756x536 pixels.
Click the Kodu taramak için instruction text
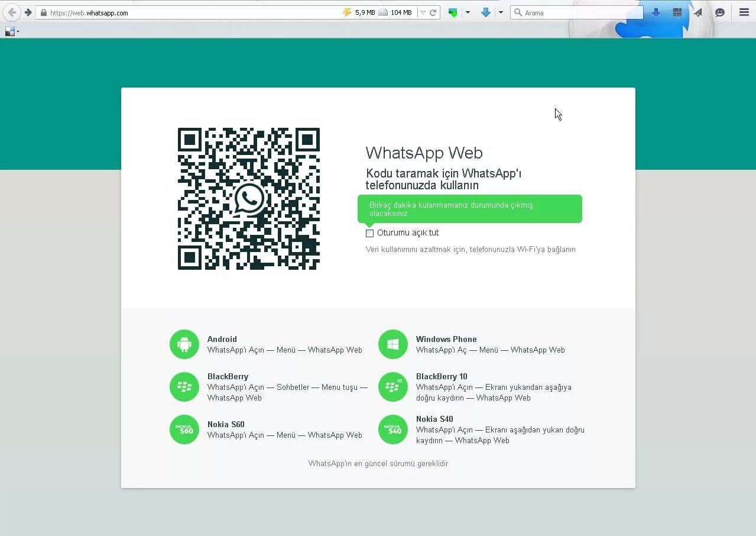tap(443, 179)
